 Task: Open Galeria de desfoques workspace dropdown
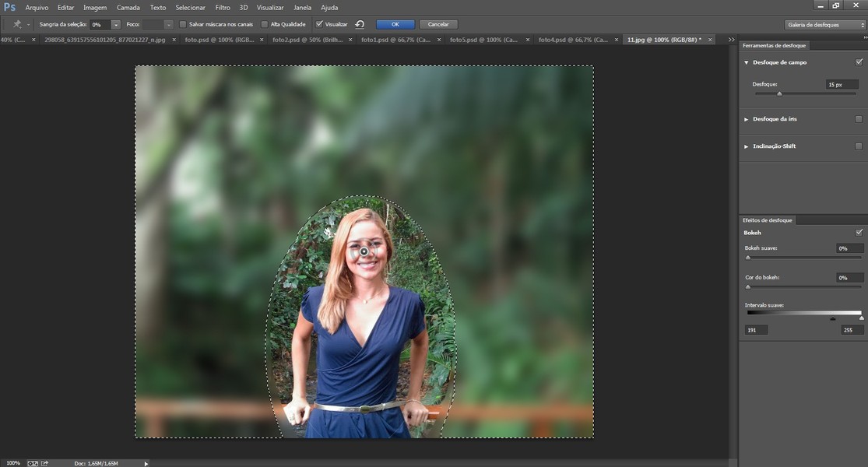point(825,25)
